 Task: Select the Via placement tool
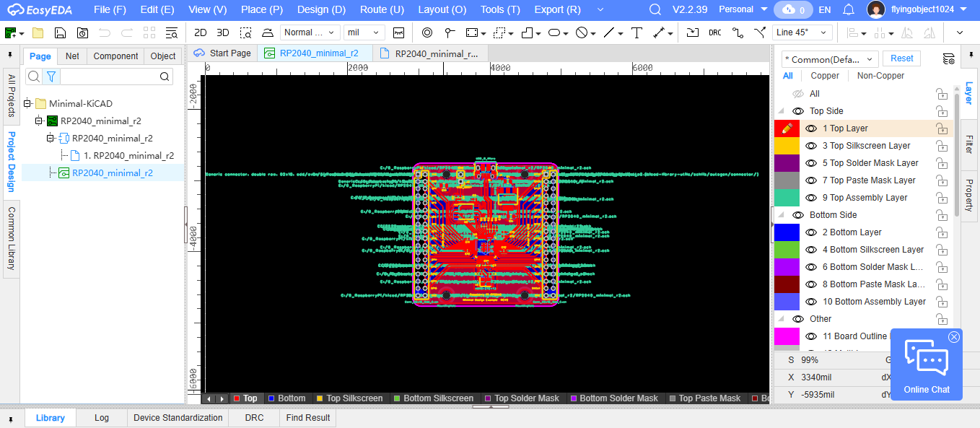coord(426,32)
